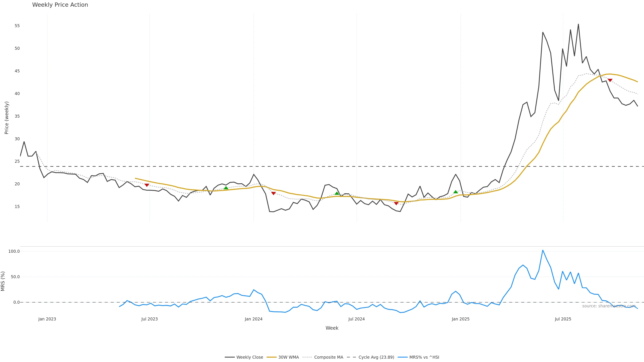
Task: Click the green up-triangle marker near May 2024
Action: [x=337, y=193]
